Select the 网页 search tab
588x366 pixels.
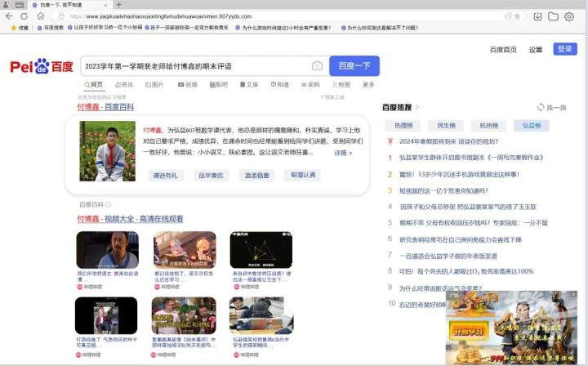pos(94,85)
